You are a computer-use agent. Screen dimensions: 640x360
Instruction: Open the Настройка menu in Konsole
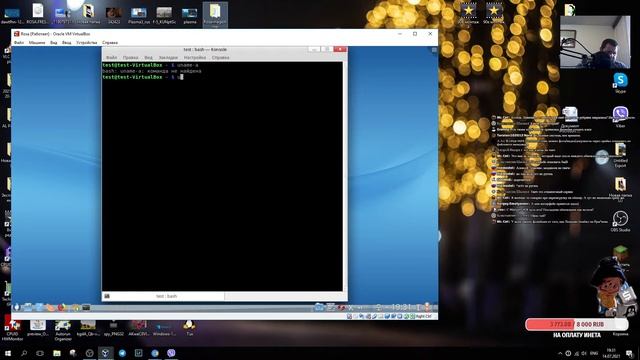(x=195, y=58)
